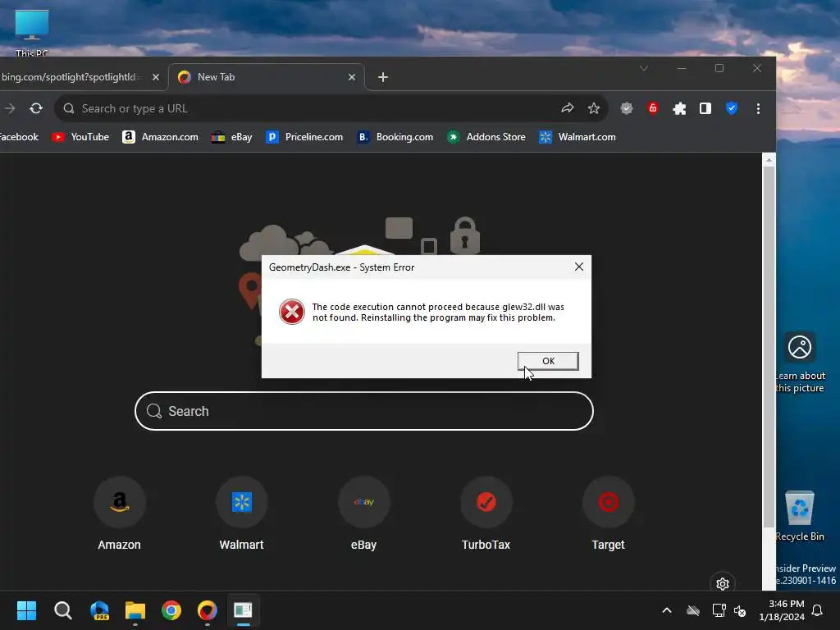Click the muted volume tray icon
Screen dimensions: 840x630
tap(740, 610)
